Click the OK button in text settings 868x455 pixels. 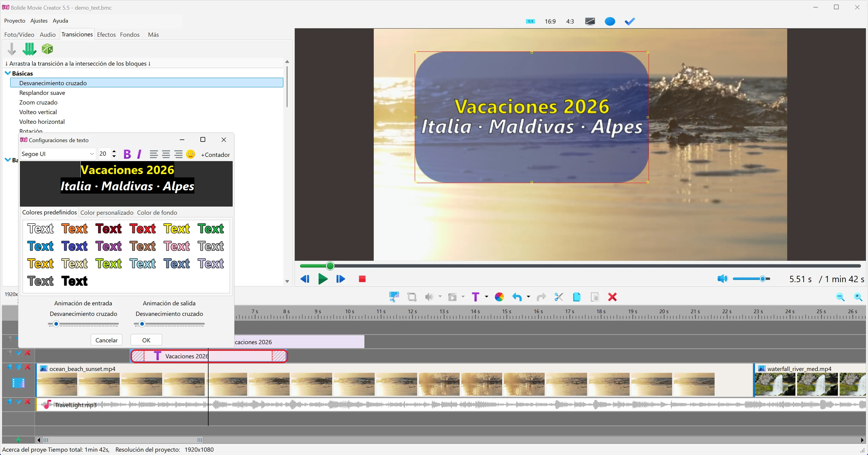pyautogui.click(x=146, y=340)
